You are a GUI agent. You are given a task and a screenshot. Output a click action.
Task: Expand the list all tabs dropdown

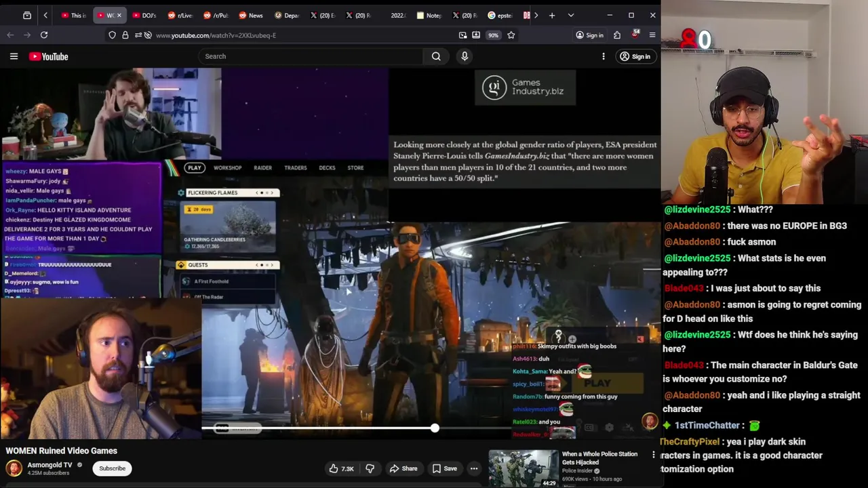pyautogui.click(x=571, y=15)
